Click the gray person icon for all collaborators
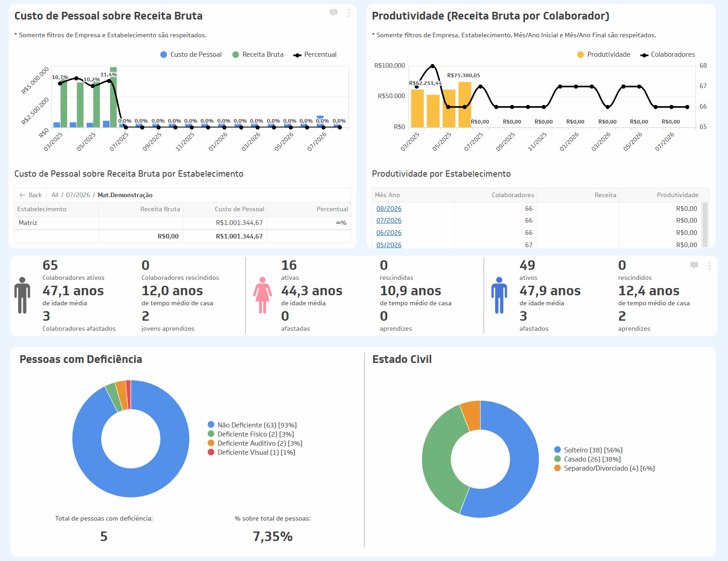The height and width of the screenshot is (561, 728). click(22, 295)
